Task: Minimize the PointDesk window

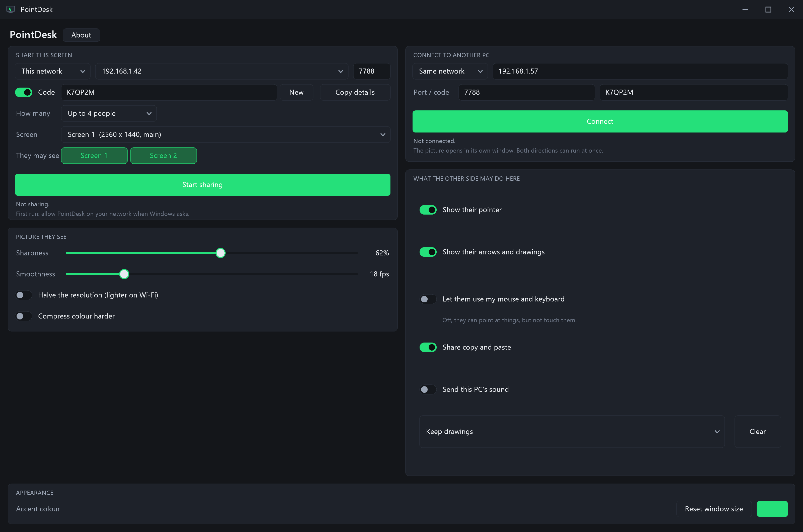Action: [x=745, y=10]
